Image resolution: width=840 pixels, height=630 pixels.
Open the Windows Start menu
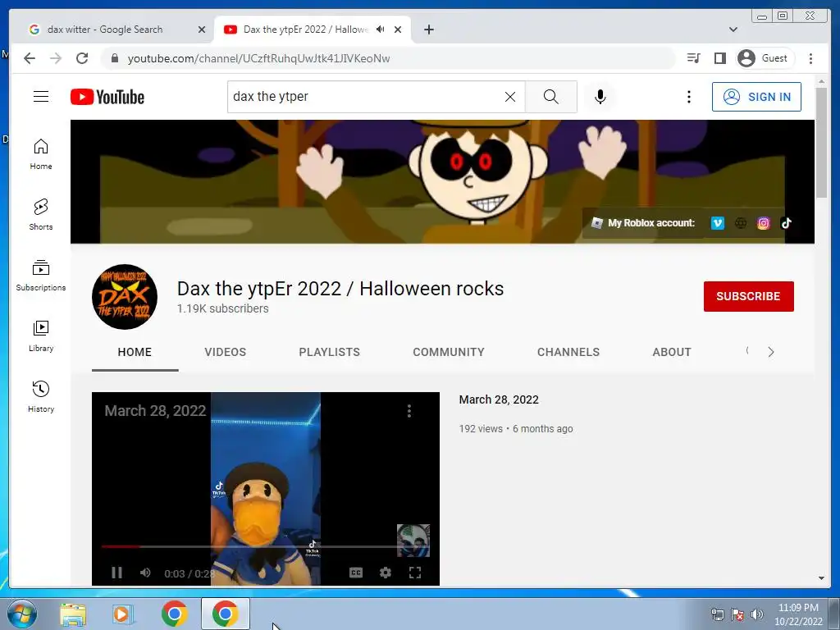click(x=21, y=614)
